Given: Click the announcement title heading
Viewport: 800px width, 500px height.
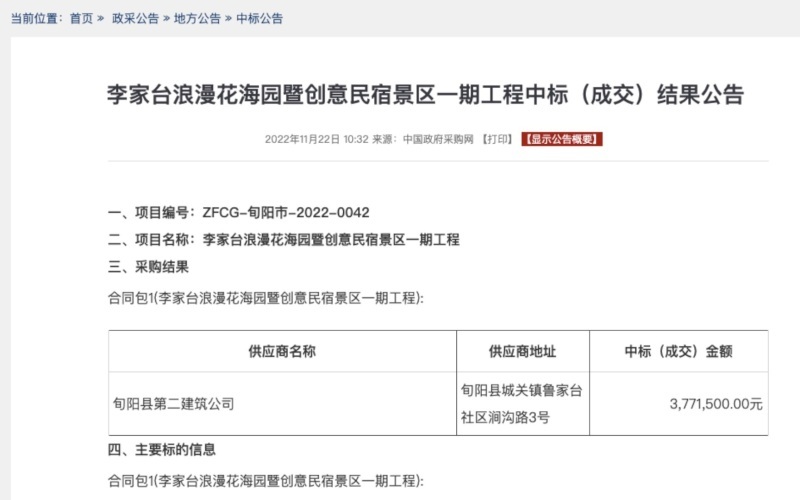Looking at the screenshot, I should click(425, 96).
